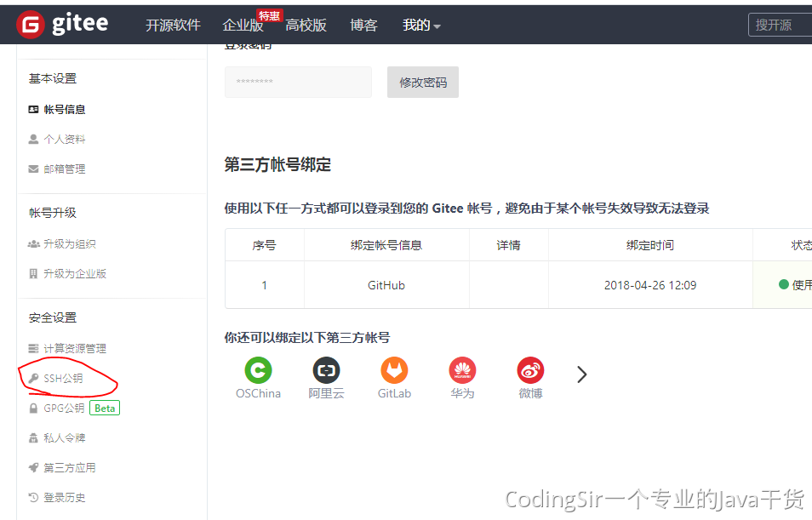Click the 绑定时间 column header

pos(650,245)
